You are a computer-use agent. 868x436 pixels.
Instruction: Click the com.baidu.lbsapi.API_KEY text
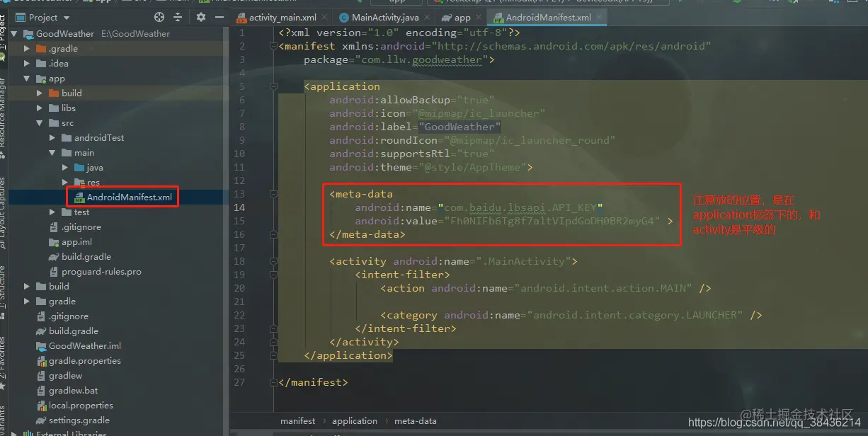[x=520, y=207]
